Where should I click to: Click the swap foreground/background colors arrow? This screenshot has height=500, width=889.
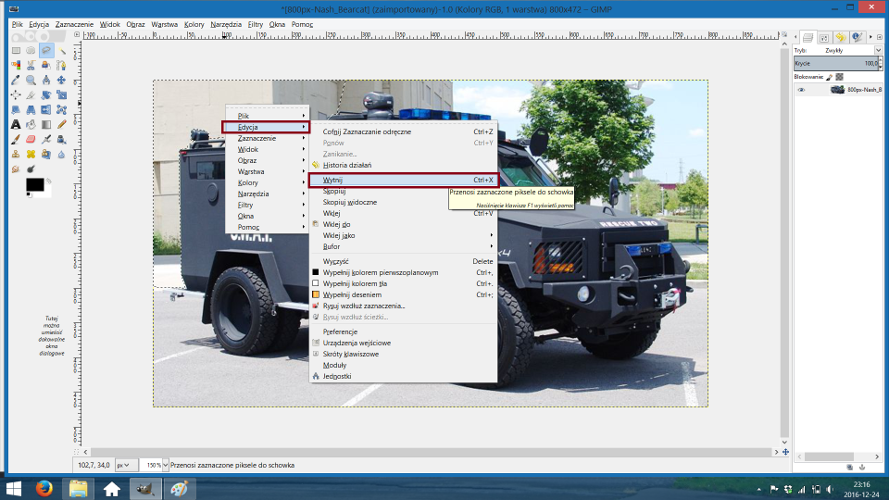pyautogui.click(x=49, y=181)
